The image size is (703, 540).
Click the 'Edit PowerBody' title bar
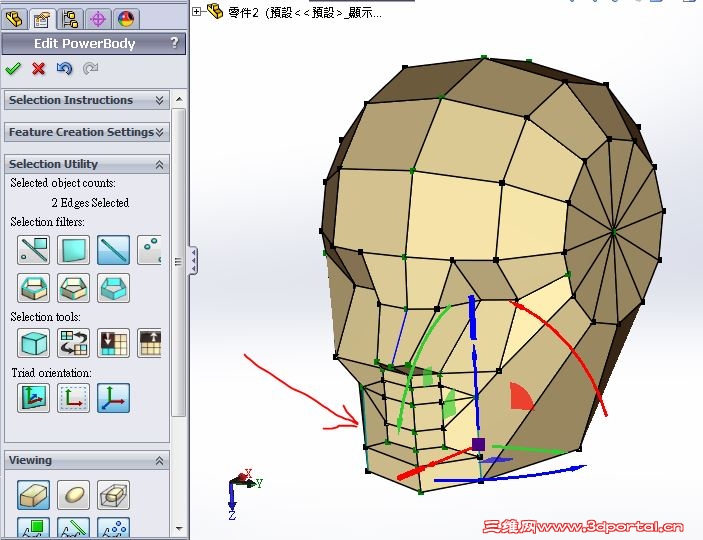[94, 44]
